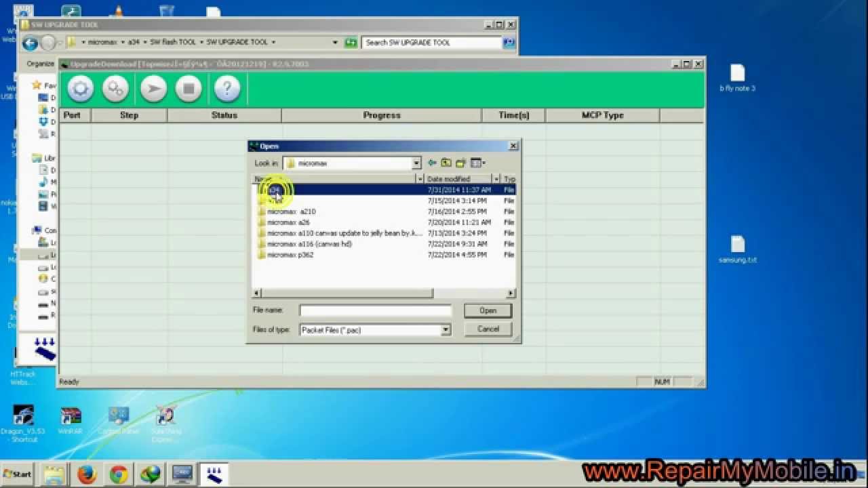Image resolution: width=868 pixels, height=488 pixels.
Task: Click Explorer window Back button
Action: point(30,43)
